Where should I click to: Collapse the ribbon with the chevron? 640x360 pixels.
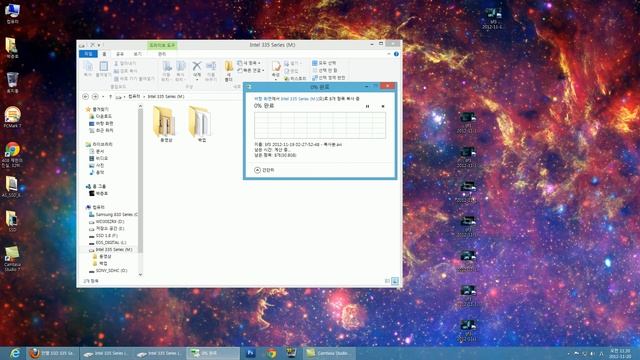(389, 54)
